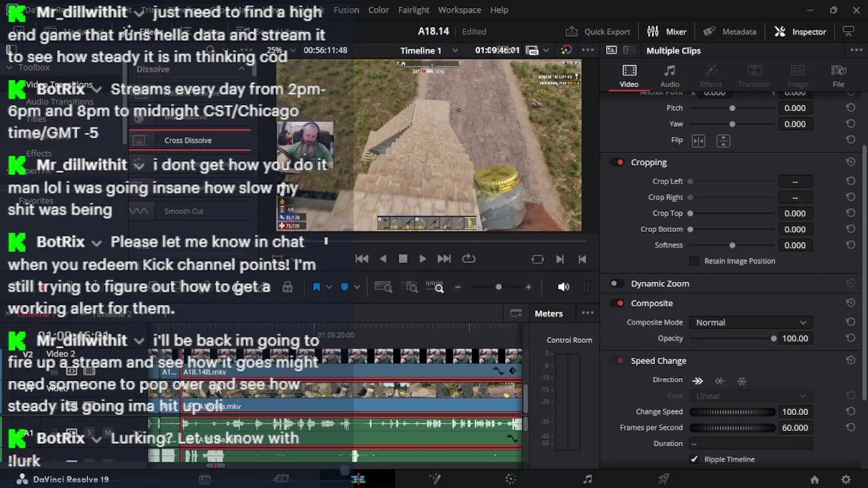Open the marker color dropdown arrow
The width and height of the screenshot is (868, 488).
tap(357, 287)
